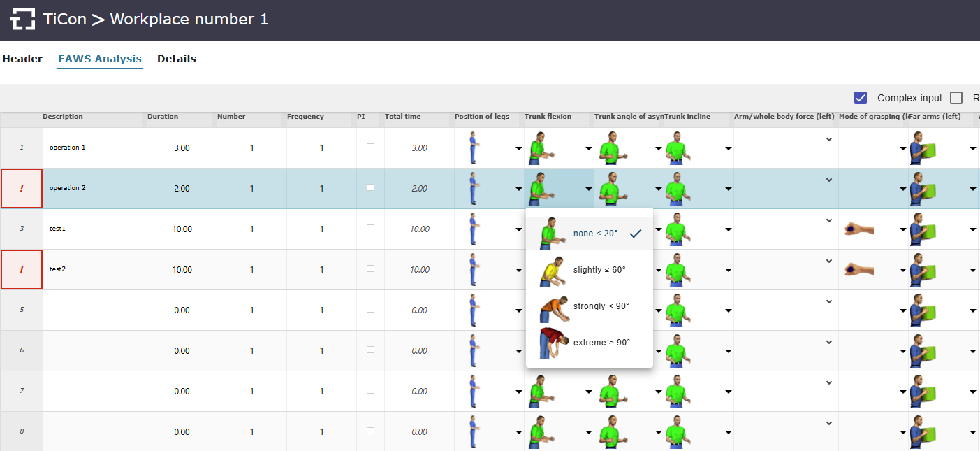The height and width of the screenshot is (451, 980).
Task: Choose the 'strongly ≤ 90°' trunk flexion option
Action: pos(601,306)
